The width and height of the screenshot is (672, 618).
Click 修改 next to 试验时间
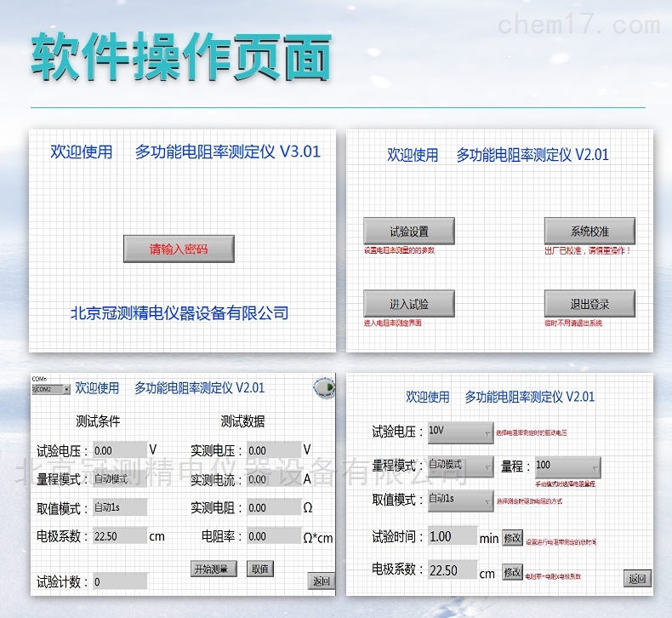tap(512, 538)
